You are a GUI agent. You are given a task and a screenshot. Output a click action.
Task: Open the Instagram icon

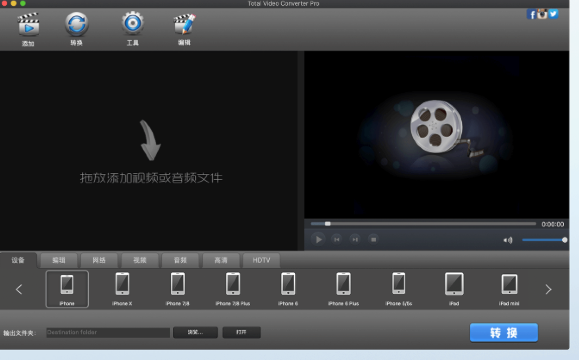(542, 14)
